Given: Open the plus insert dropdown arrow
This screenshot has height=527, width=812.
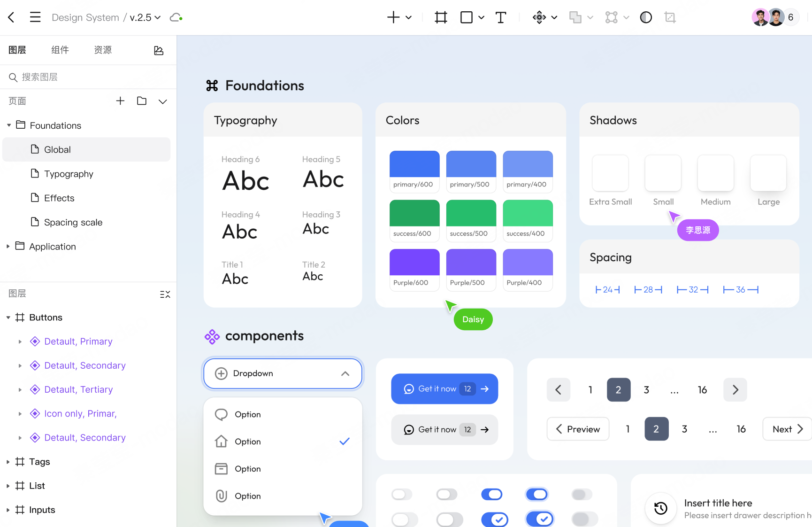Looking at the screenshot, I should [408, 17].
